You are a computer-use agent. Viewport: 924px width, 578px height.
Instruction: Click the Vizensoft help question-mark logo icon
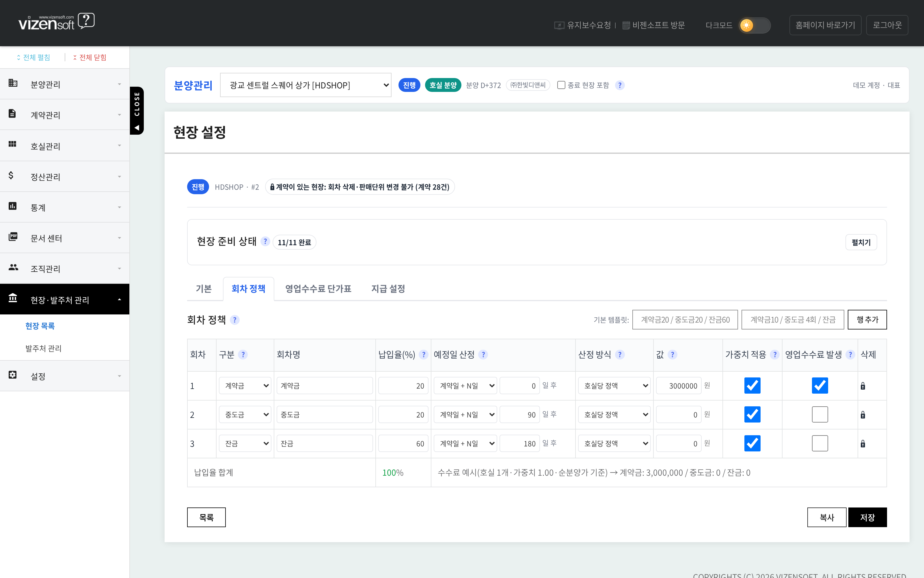pos(86,21)
